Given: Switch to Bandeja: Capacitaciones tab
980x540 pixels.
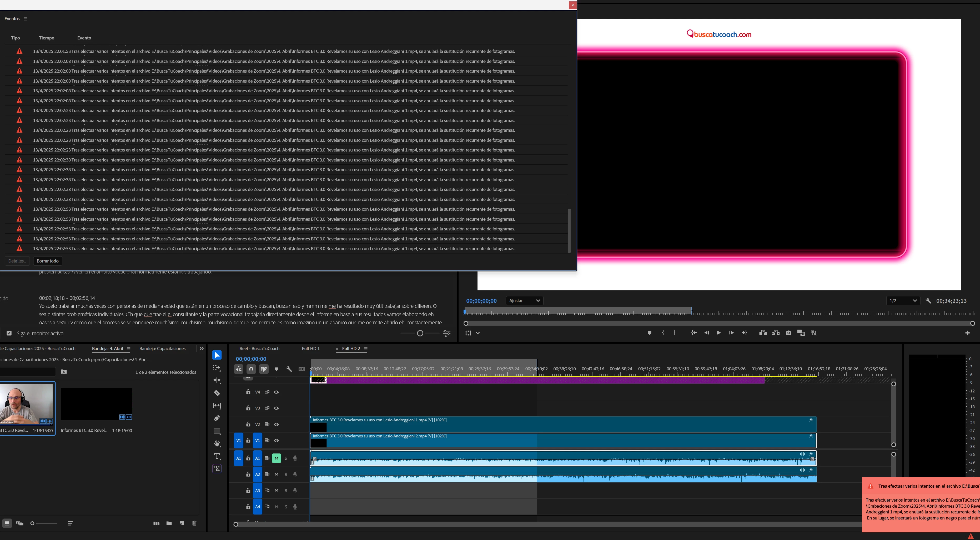Looking at the screenshot, I should point(162,348).
